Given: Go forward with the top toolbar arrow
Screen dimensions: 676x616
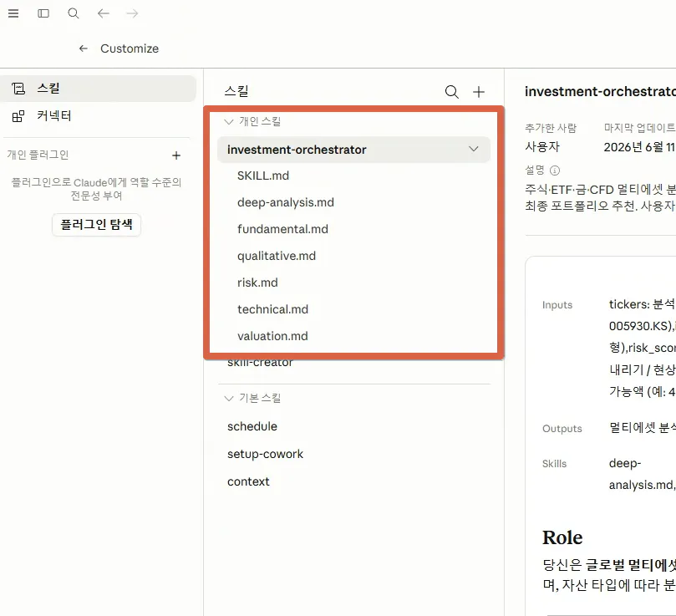Looking at the screenshot, I should (132, 13).
